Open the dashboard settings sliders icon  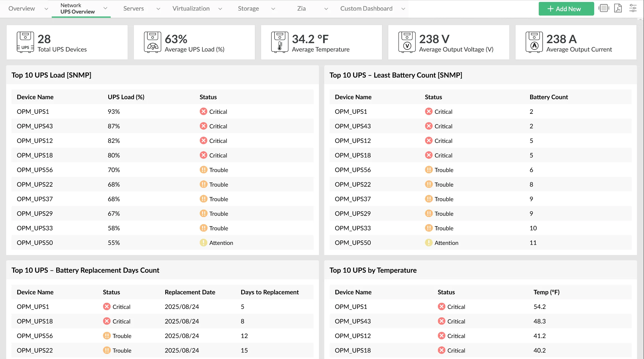(633, 8)
